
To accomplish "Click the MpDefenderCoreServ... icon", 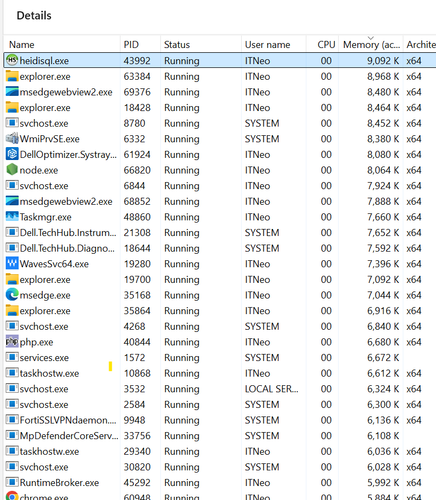I will (x=12, y=435).
